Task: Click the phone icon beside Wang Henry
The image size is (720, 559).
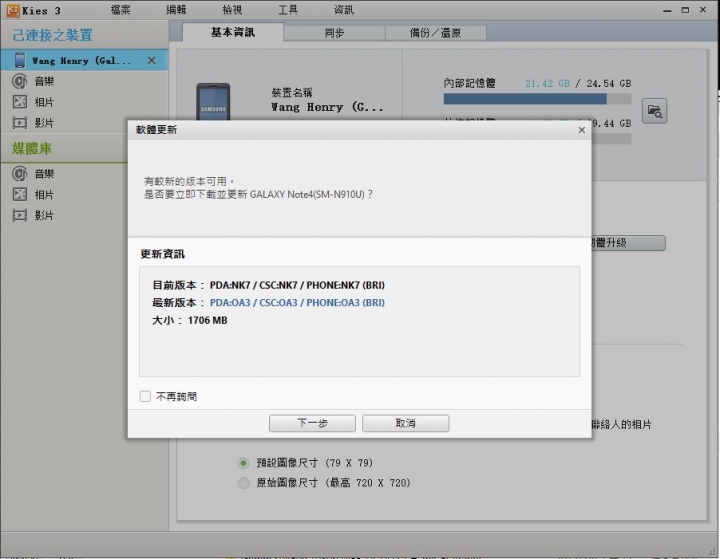Action: (x=20, y=61)
